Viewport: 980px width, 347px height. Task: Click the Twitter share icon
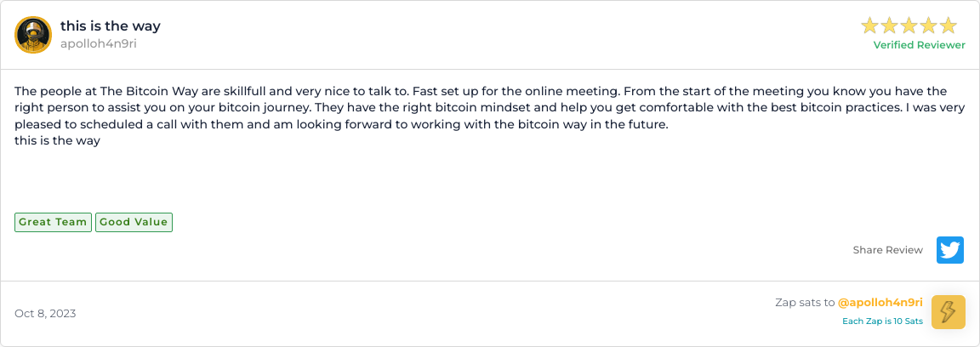950,250
